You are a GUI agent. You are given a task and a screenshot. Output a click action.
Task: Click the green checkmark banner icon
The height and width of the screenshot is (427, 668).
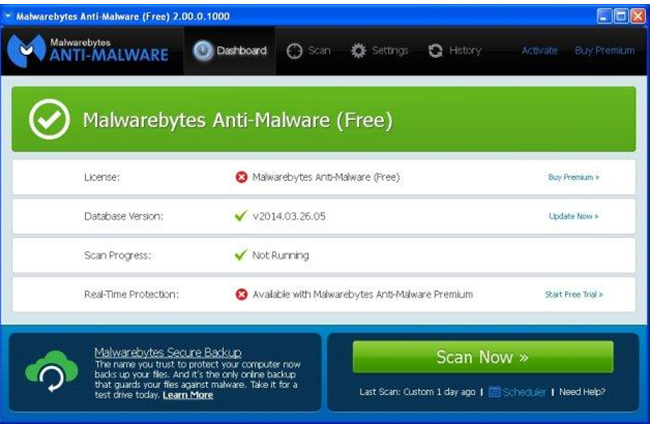[x=49, y=120]
